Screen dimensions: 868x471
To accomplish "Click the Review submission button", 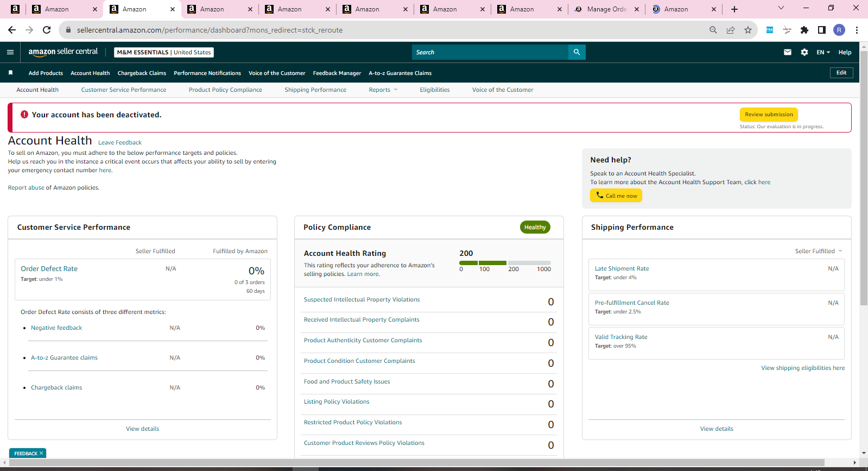I will (769, 115).
